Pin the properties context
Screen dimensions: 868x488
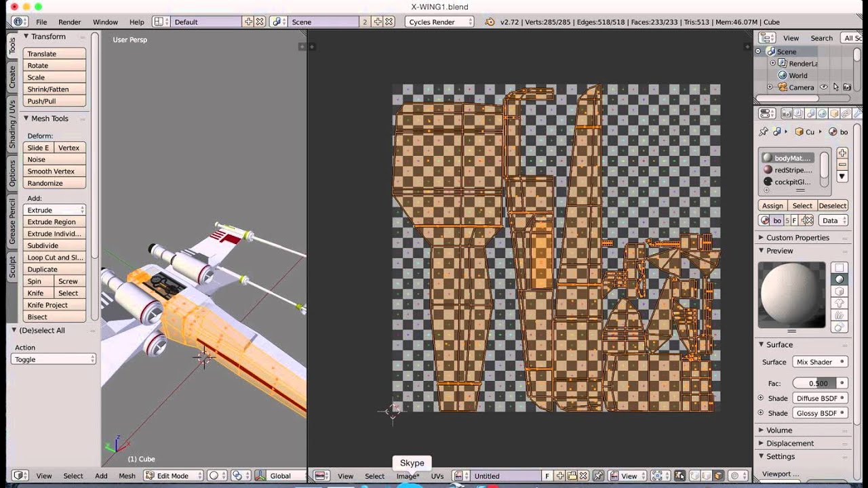tap(764, 131)
